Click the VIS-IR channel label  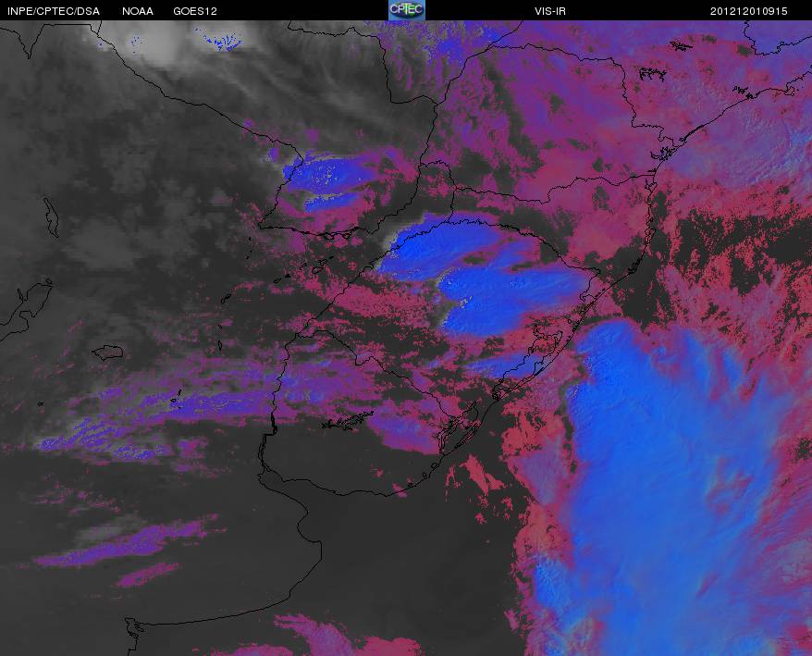click(x=550, y=11)
